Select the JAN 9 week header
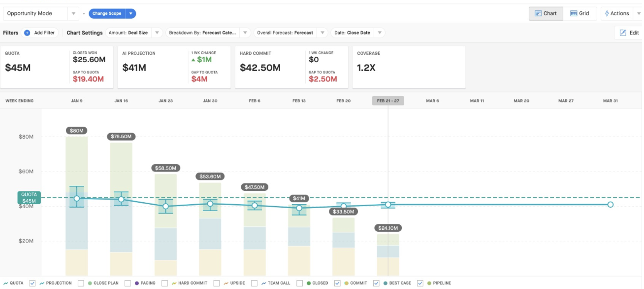Image resolution: width=644 pixels, height=289 pixels. pos(77,101)
